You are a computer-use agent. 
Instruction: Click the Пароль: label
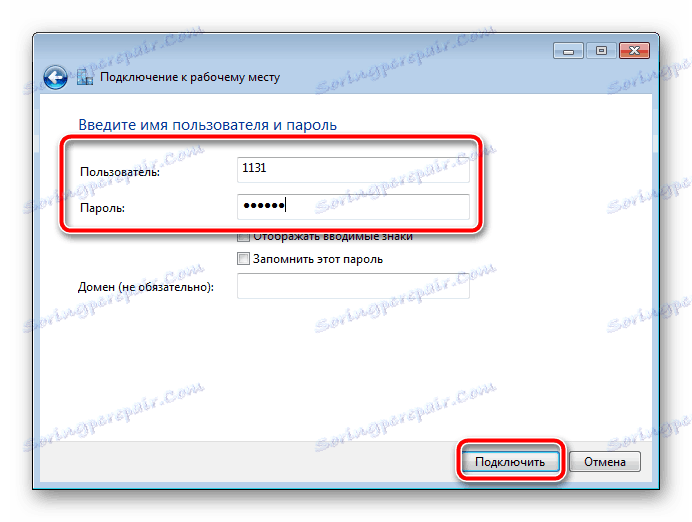tap(102, 208)
